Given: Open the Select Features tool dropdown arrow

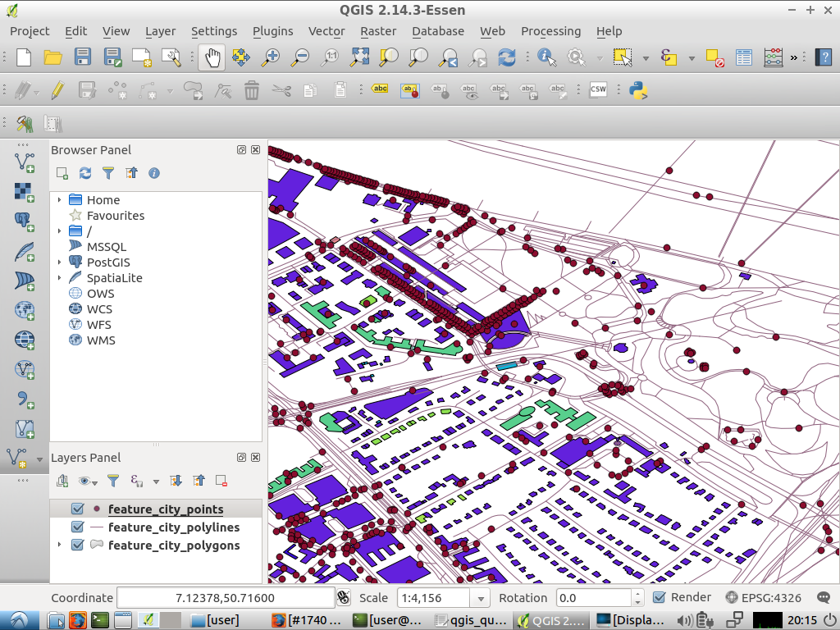Looking at the screenshot, I should pyautogui.click(x=646, y=58).
